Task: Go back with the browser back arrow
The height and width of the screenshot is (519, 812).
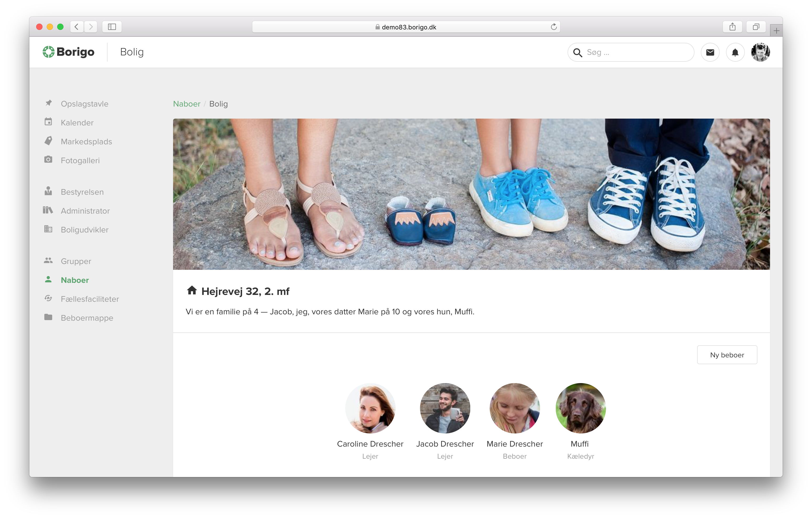Action: coord(77,27)
